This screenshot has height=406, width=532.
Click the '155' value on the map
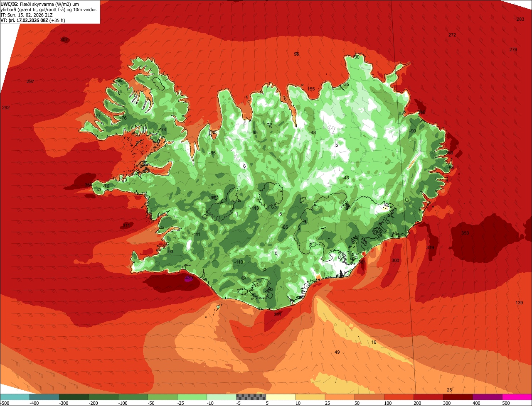pos(311,89)
